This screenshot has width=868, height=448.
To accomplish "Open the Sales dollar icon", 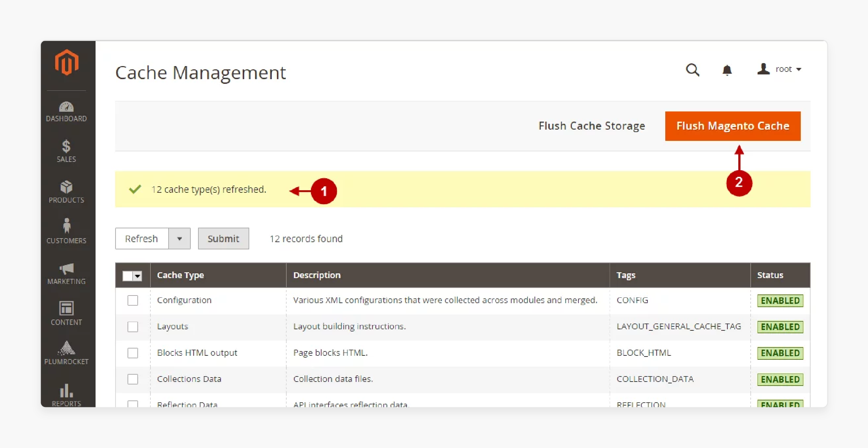I will point(66,146).
